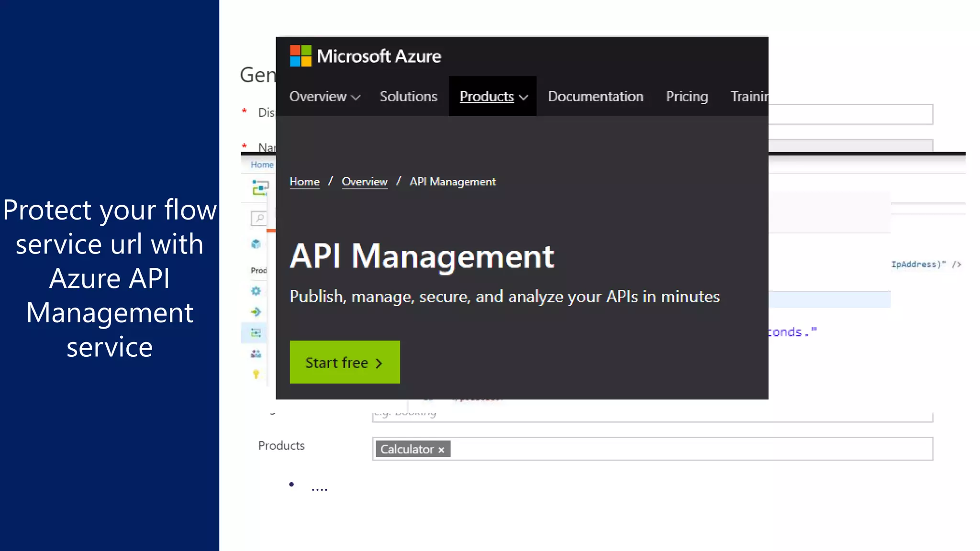Screen dimensions: 980x551
Task: Click the Start free button
Action: point(345,362)
